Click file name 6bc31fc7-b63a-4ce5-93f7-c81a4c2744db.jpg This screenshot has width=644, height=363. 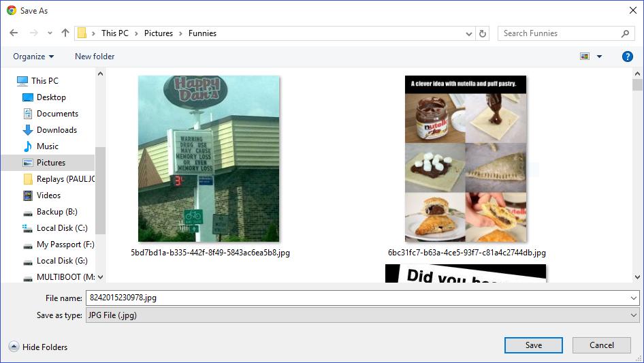[x=466, y=253]
